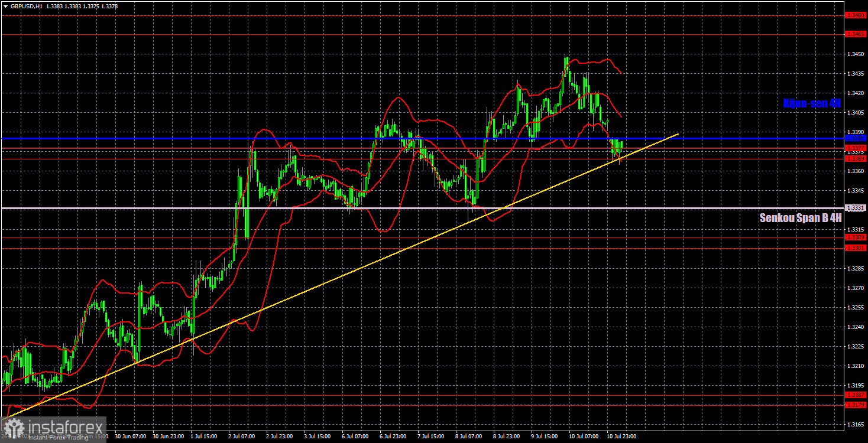The height and width of the screenshot is (443, 868).
Task: Open the chart menu triangle beside GBPUSD,H1
Action: (x=5, y=6)
